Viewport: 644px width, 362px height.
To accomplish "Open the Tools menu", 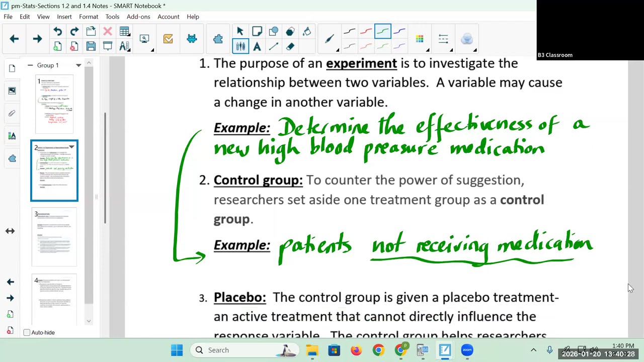I will [x=112, y=17].
